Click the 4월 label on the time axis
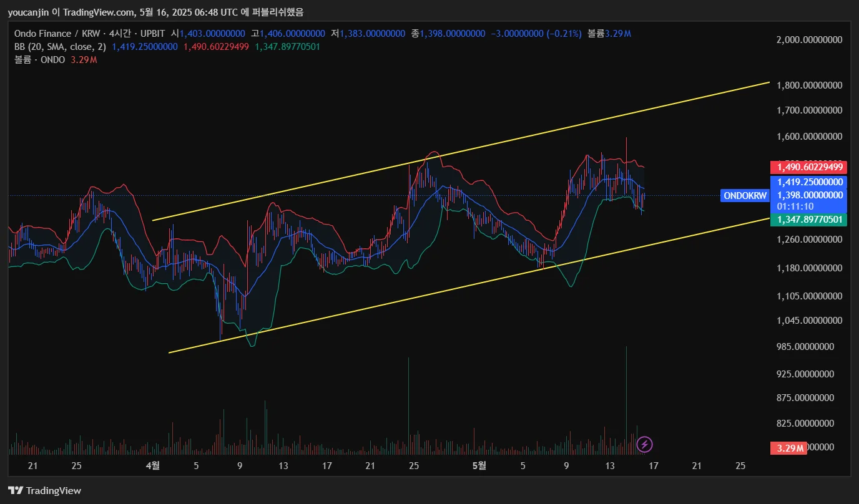 pyautogui.click(x=152, y=465)
